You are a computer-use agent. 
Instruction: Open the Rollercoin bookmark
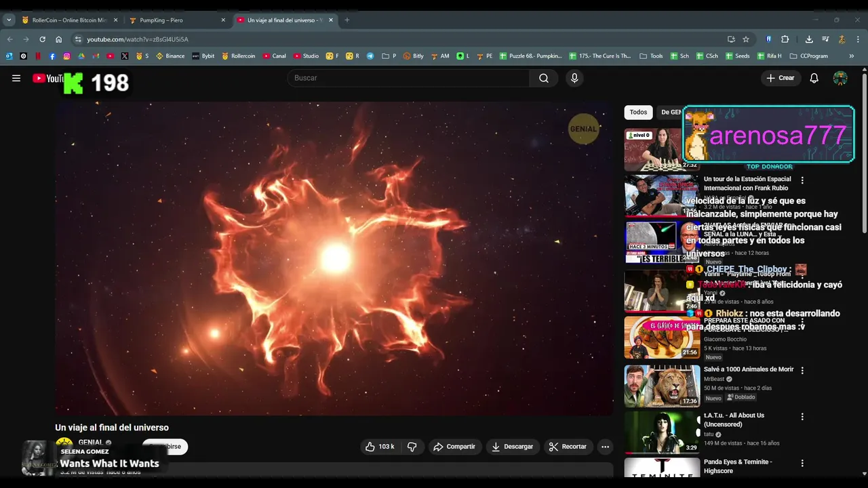pyautogui.click(x=239, y=56)
